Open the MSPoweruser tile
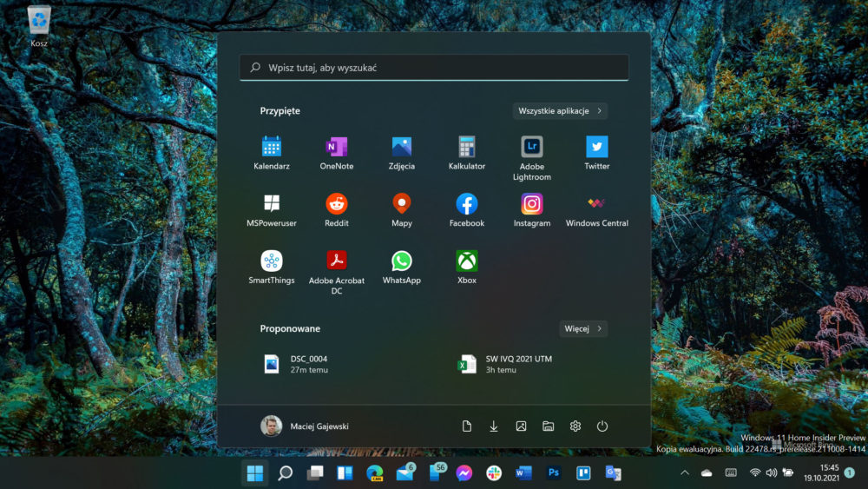 click(x=271, y=210)
